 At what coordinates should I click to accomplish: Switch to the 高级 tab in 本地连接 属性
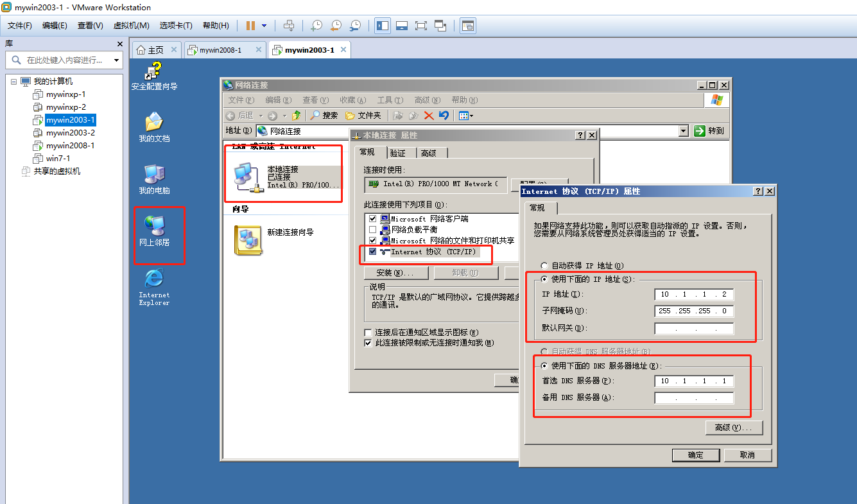pyautogui.click(x=429, y=153)
